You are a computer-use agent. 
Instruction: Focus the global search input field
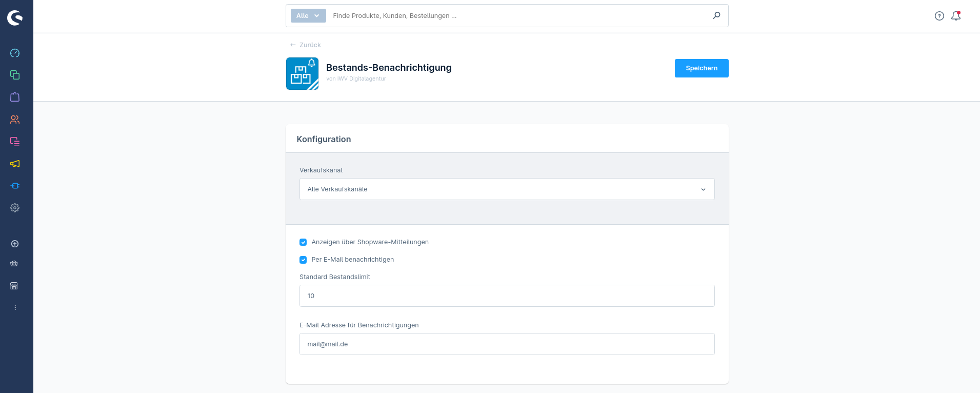coord(518,16)
